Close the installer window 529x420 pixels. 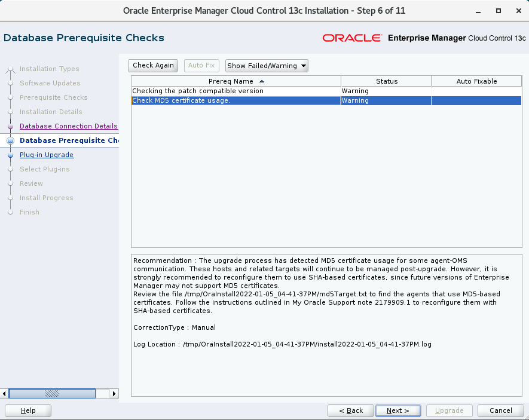tap(519, 11)
